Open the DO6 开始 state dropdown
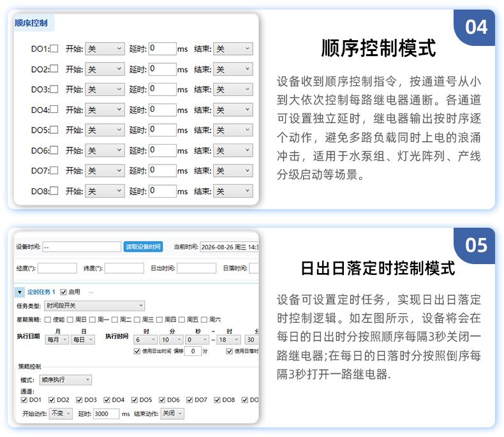 click(x=105, y=151)
